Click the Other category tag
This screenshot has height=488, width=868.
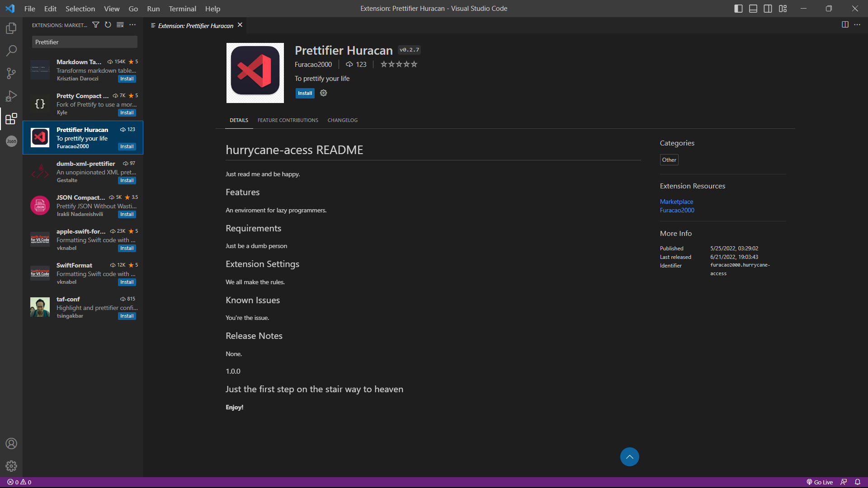[669, 160]
